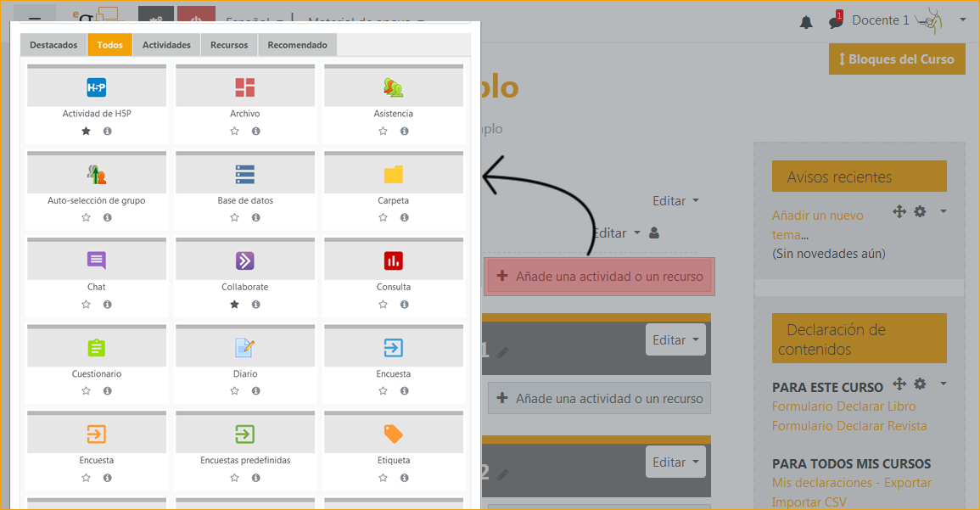Select the Actividad de H5P icon
980x510 pixels.
[97, 87]
